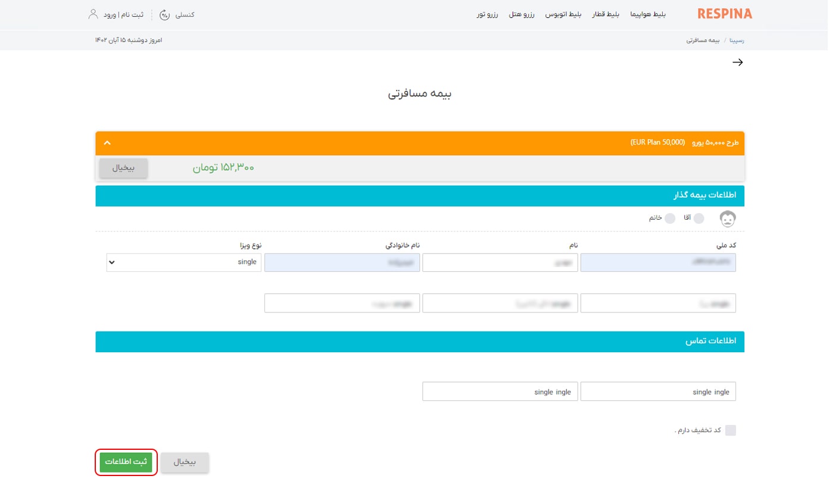
Task: Click the رسپینا breadcrumb link
Action: 737,40
